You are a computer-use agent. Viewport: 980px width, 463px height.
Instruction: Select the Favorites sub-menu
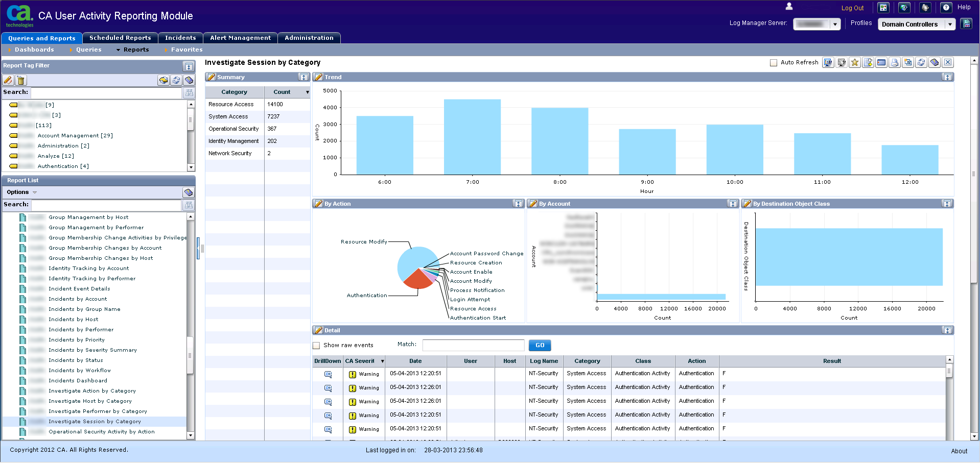click(187, 50)
